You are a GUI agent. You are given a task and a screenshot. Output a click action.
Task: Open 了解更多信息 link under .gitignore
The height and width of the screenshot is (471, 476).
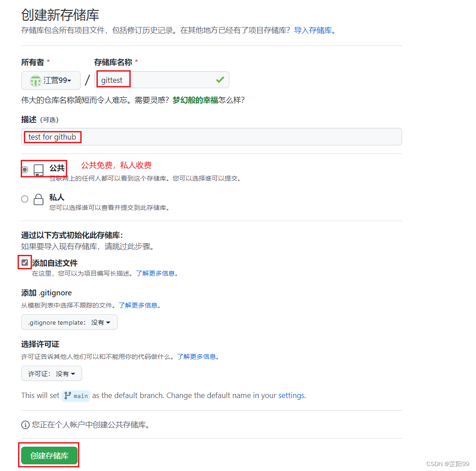(139, 305)
